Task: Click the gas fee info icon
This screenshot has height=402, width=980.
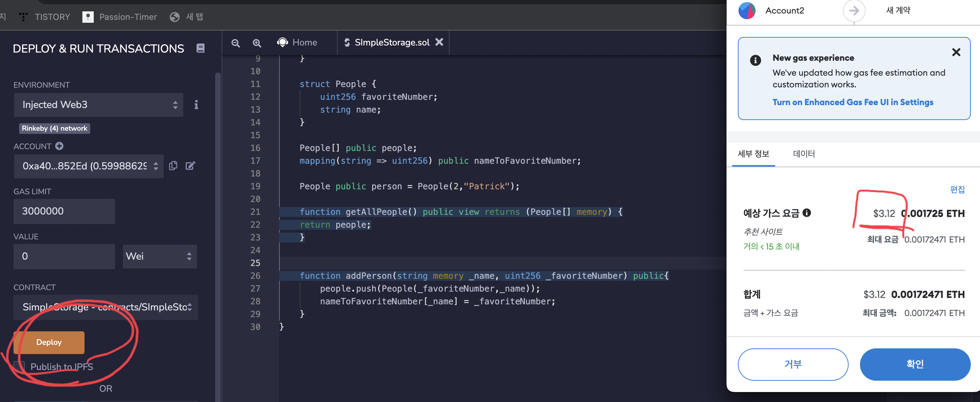Action: pos(806,213)
